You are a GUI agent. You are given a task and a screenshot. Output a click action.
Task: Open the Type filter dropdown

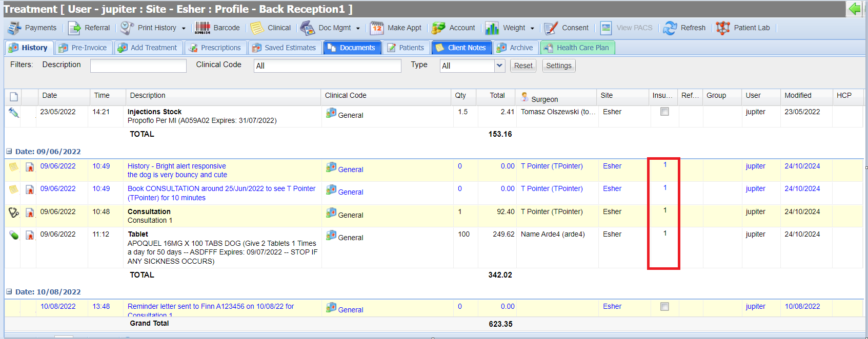pos(500,66)
